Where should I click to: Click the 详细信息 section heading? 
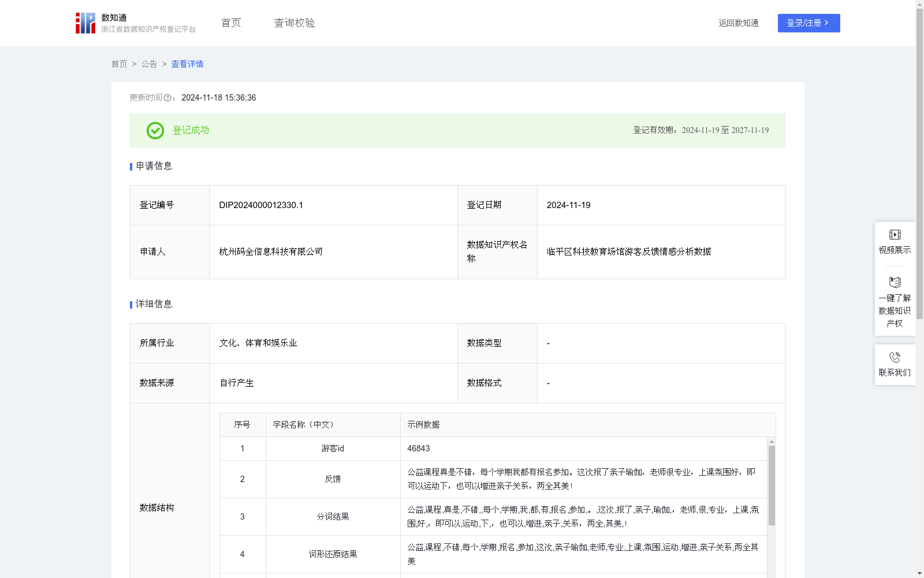[154, 305]
